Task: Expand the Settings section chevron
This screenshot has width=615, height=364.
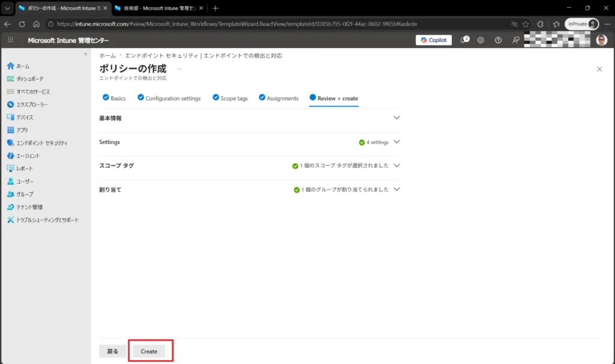Action: point(396,142)
